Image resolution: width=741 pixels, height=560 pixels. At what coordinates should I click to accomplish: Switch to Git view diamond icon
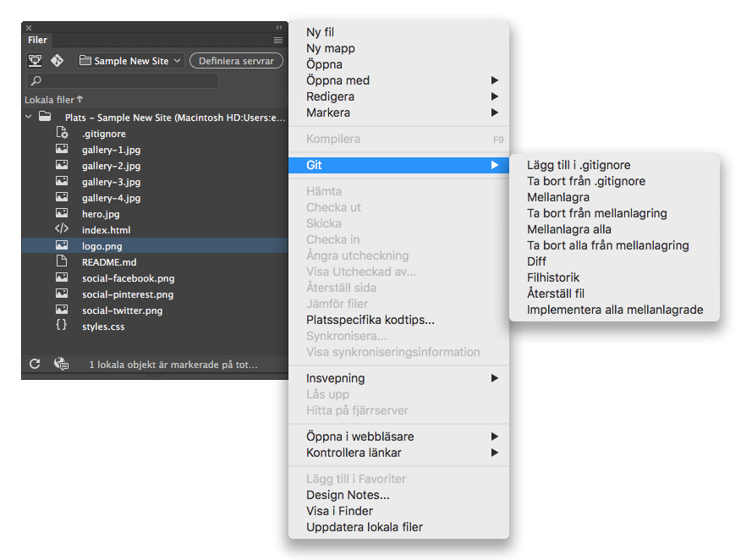tap(58, 61)
